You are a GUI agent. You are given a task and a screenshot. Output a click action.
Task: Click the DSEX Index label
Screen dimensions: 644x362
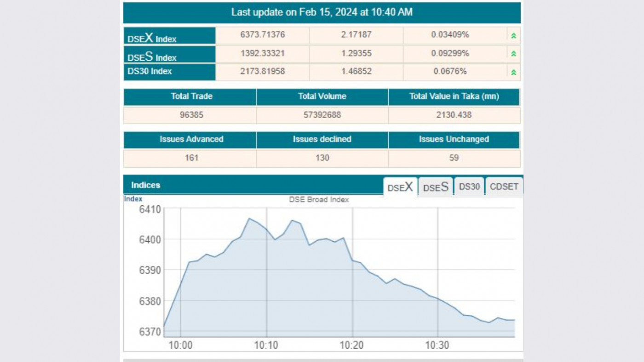pos(152,38)
